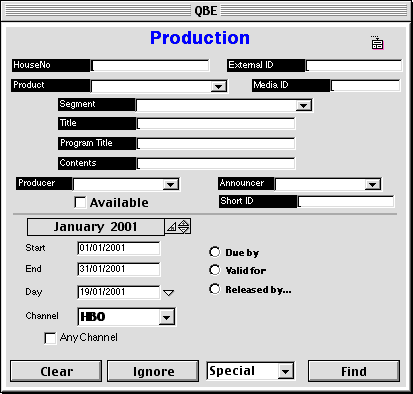Click the Start date field 01/01/2001
Image resolution: width=413 pixels, height=394 pixels.
118,249
